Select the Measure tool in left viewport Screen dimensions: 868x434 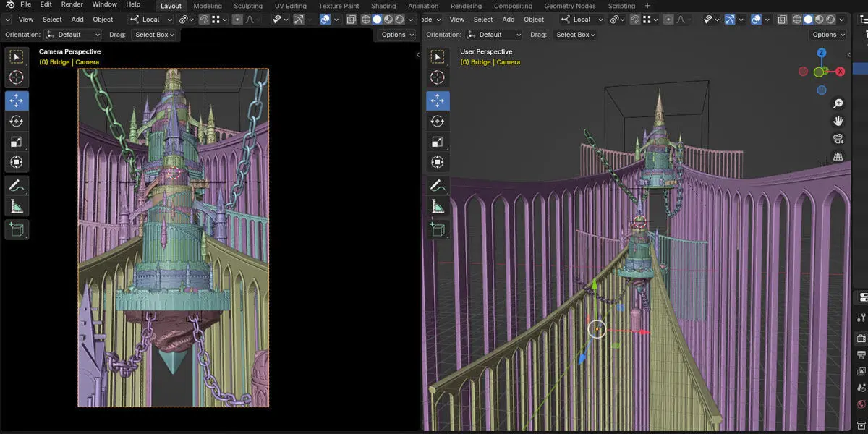pos(17,207)
